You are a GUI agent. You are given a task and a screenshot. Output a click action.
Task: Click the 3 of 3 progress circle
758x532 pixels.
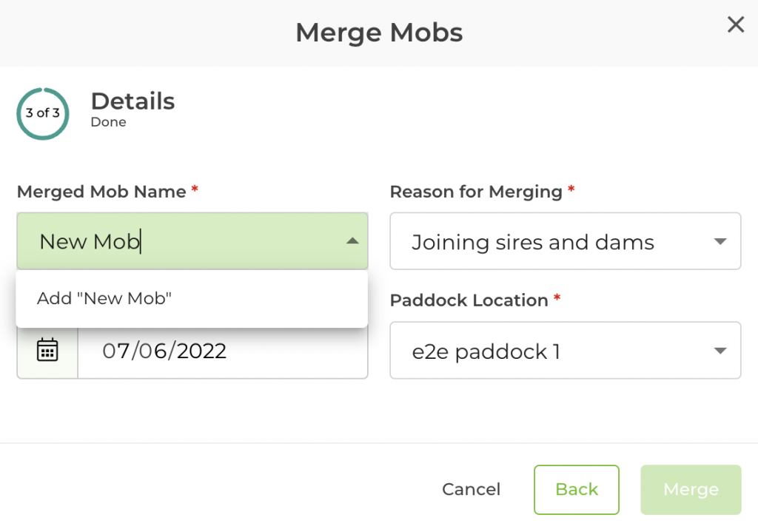tap(43, 113)
